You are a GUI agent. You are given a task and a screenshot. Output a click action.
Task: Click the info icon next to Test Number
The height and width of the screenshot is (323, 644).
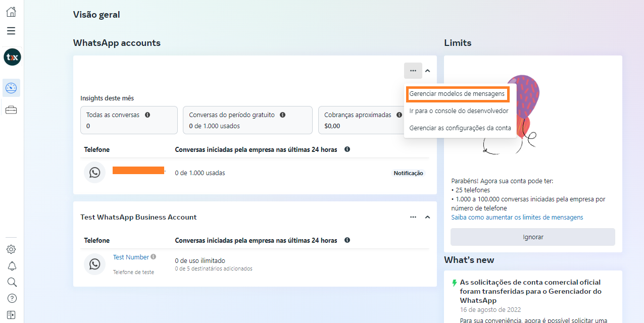click(153, 256)
